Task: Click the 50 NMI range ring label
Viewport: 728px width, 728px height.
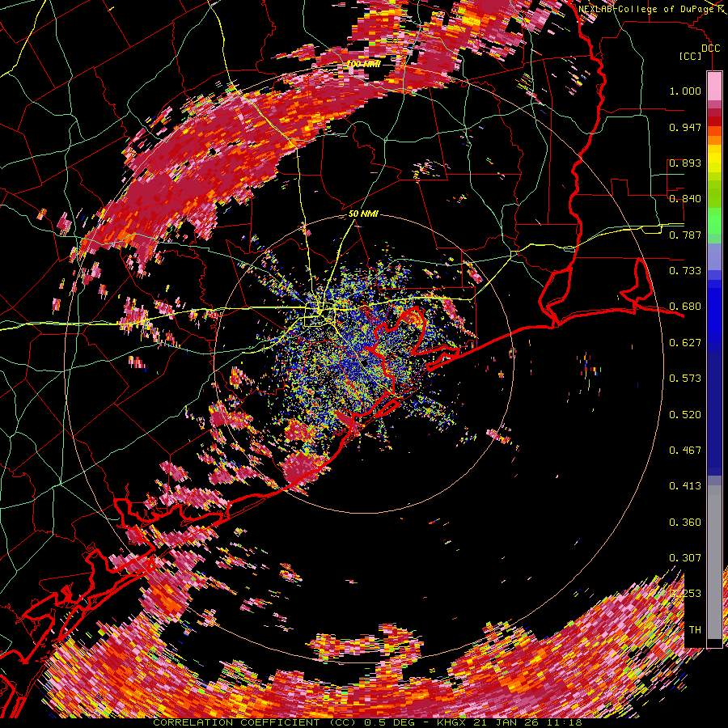Action: coord(363,214)
